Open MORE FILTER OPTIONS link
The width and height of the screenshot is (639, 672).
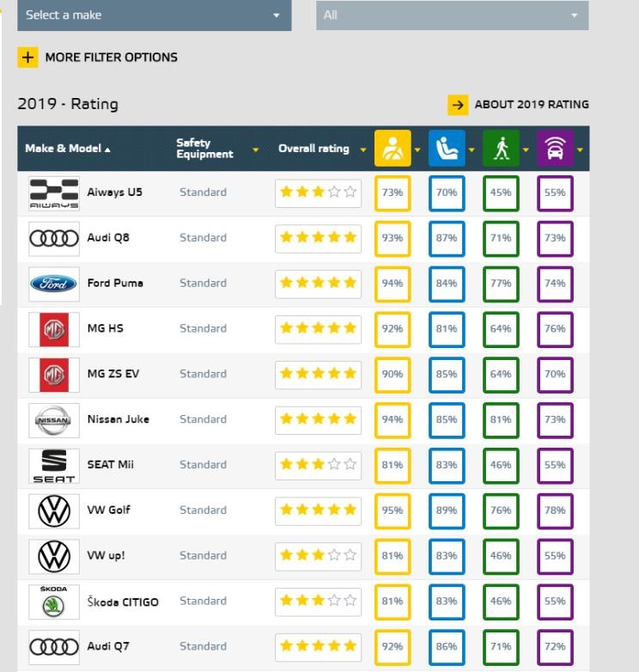tap(112, 58)
